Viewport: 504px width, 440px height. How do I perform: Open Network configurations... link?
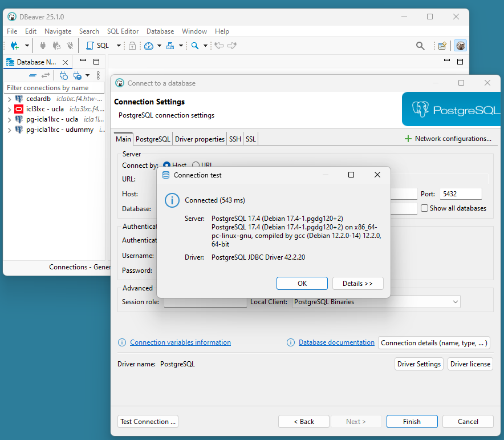[x=448, y=139]
